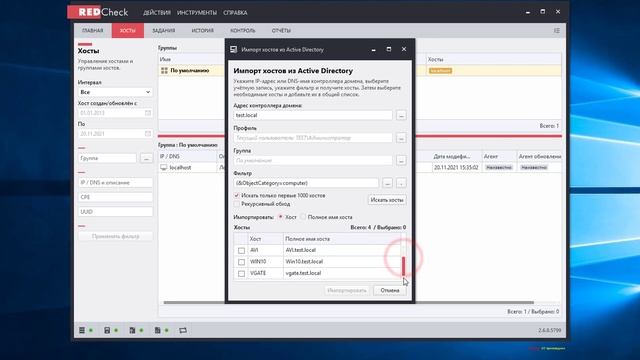Screen dimensions: 640x360
Task: Click the sync arrows icon in status bar
Action: point(183,330)
